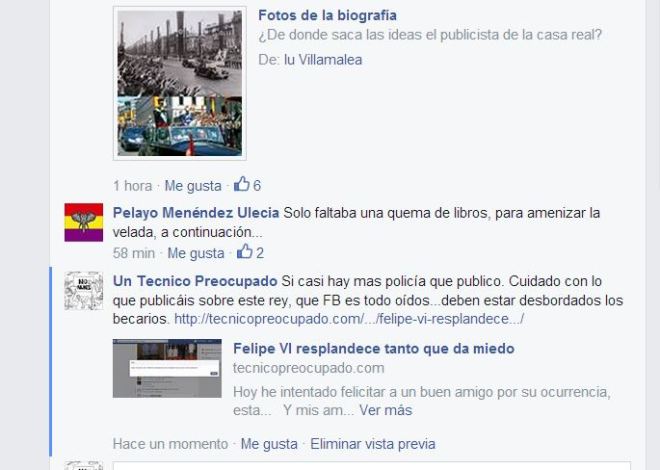This screenshot has height=470, width=660.
Task: Like the comment posted Hace un momento
Action: click(x=269, y=444)
